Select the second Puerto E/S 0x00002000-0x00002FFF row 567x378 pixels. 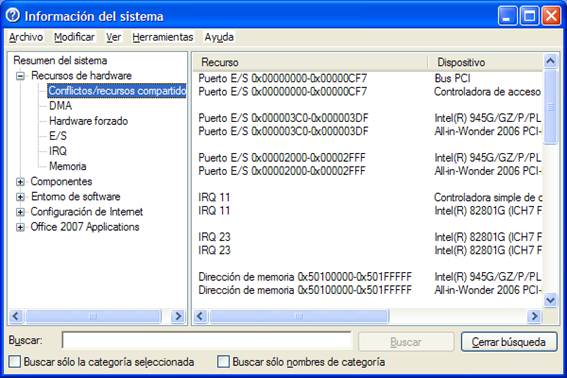pos(368,171)
